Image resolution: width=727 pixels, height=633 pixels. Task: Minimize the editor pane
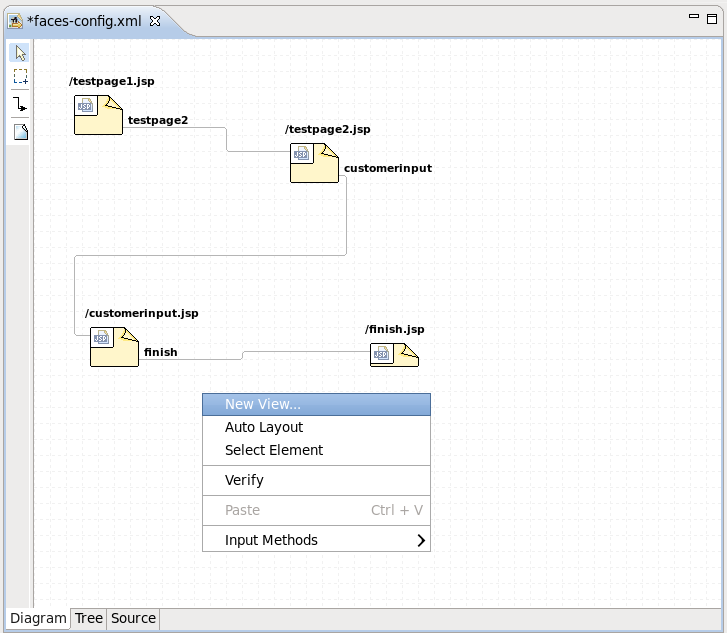695,18
